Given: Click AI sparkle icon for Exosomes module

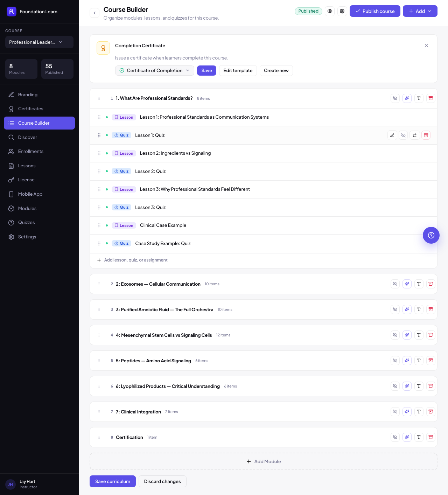Looking at the screenshot, I should click(x=407, y=284).
